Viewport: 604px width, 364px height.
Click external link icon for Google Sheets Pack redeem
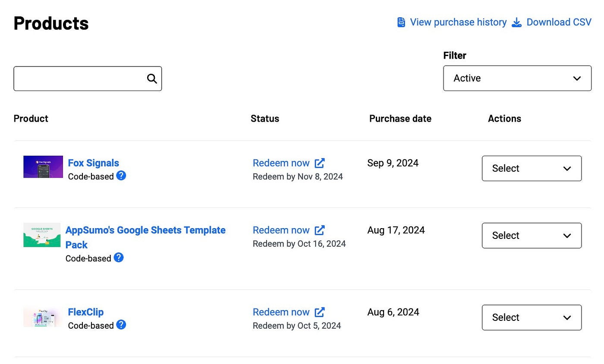point(320,230)
